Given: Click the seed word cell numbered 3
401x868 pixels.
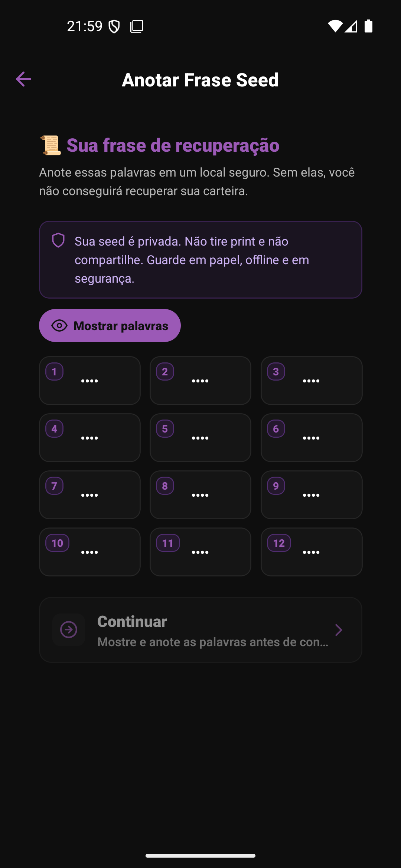Looking at the screenshot, I should [x=312, y=381].
